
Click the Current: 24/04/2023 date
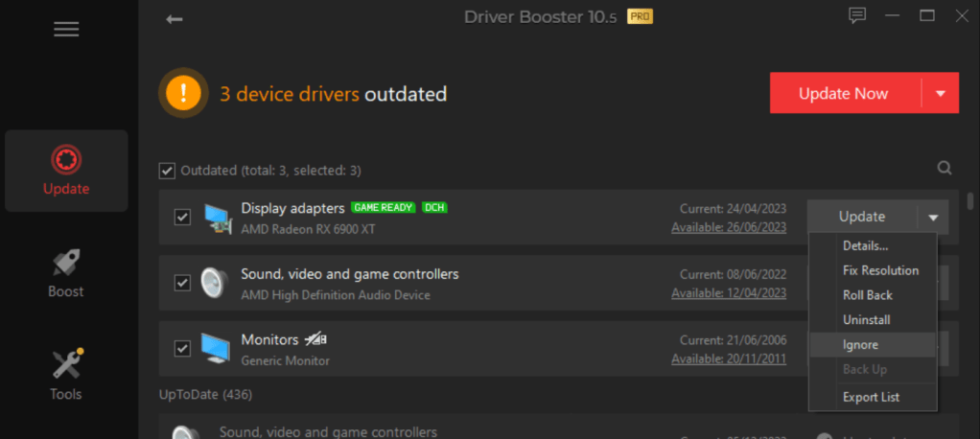tap(734, 209)
